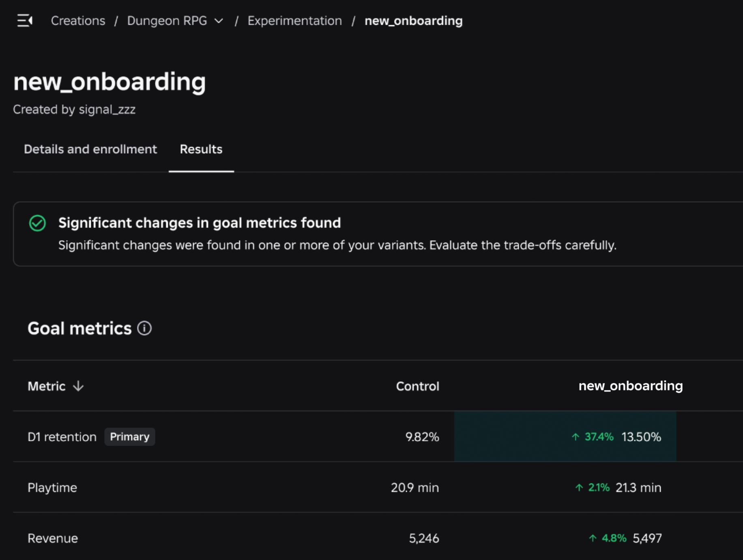This screenshot has width=743, height=560.
Task: Click the green checkmark status icon
Action: 37,223
